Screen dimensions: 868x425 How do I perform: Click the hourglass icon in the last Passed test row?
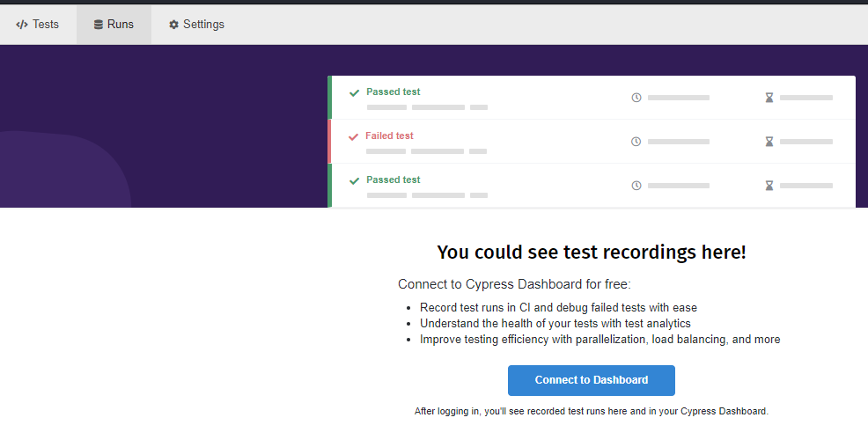[769, 186]
